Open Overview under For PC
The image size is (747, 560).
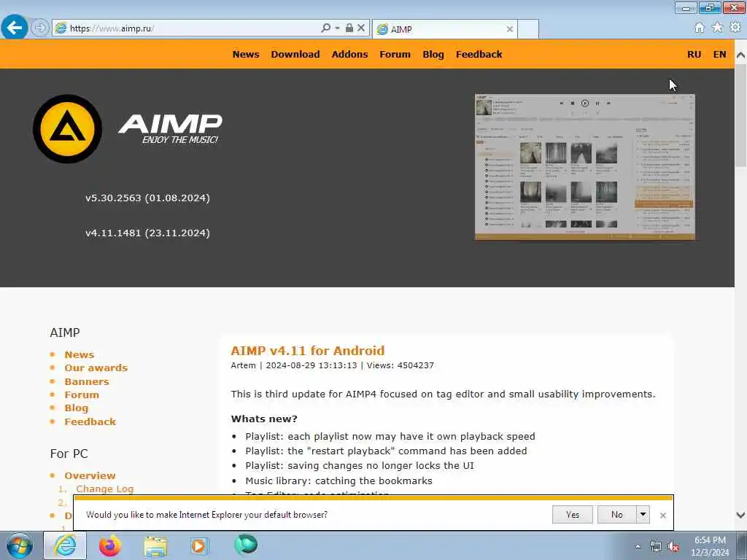[90, 475]
